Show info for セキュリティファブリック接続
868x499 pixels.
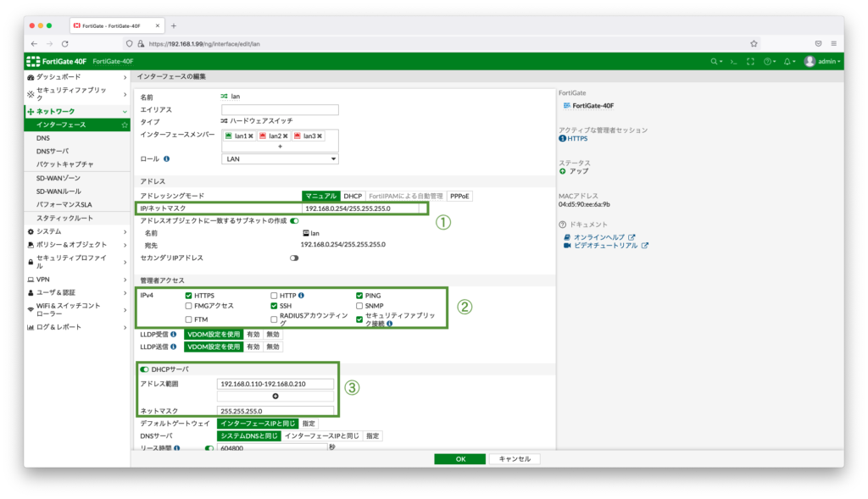point(390,324)
